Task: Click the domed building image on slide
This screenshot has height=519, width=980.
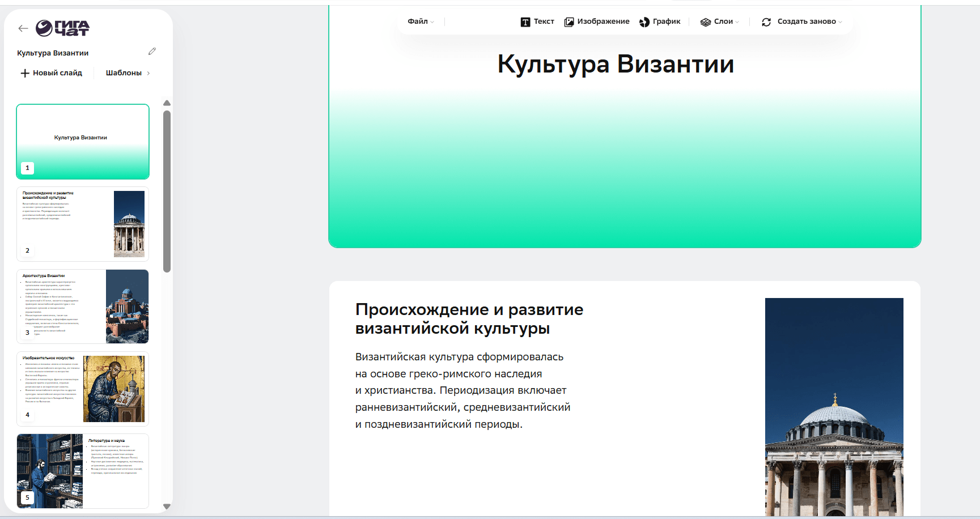Action: (834, 407)
